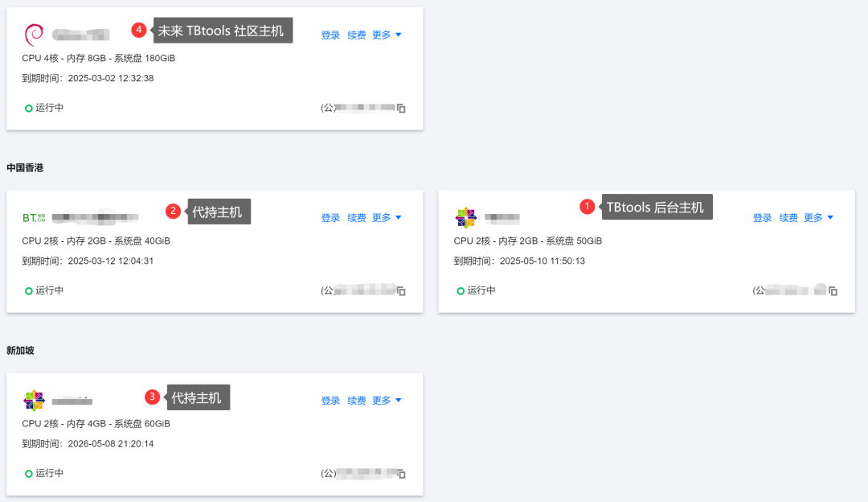Copy the public IP of the 50GiB server
This screenshot has height=502, width=868.
tap(833, 290)
